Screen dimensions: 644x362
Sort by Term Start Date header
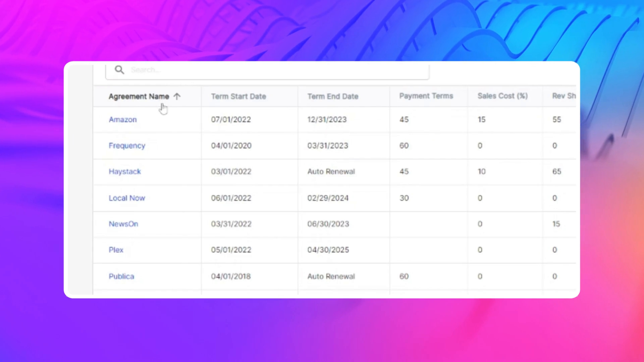click(238, 96)
